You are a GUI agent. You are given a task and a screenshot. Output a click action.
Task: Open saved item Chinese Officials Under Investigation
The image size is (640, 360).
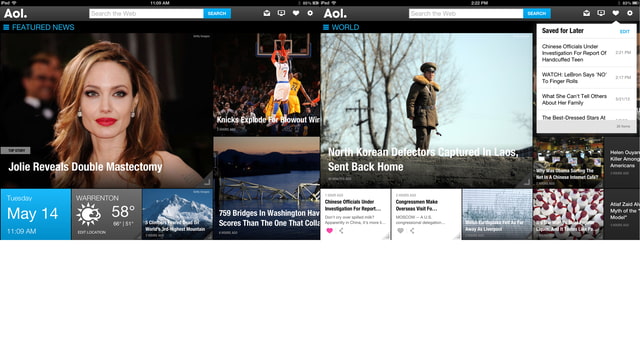coord(586,53)
